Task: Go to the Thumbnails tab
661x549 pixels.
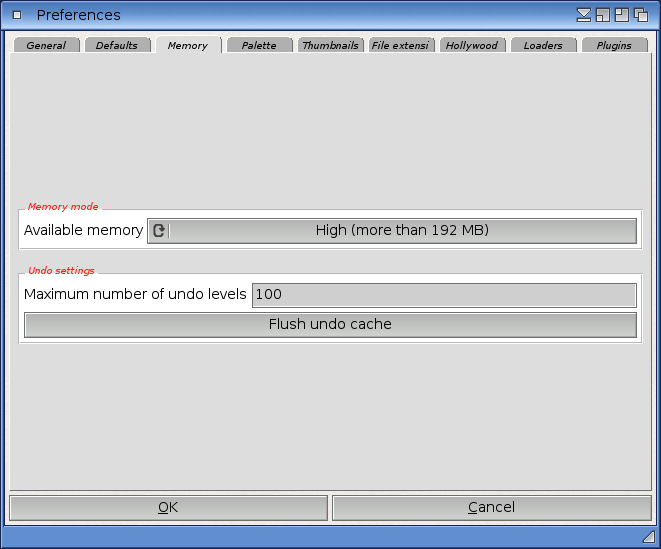Action: [x=330, y=45]
